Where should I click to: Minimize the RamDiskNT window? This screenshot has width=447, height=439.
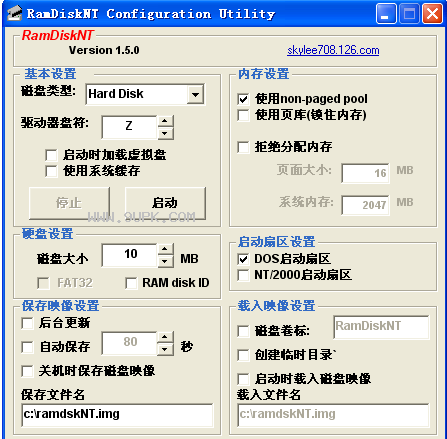[x=386, y=14]
